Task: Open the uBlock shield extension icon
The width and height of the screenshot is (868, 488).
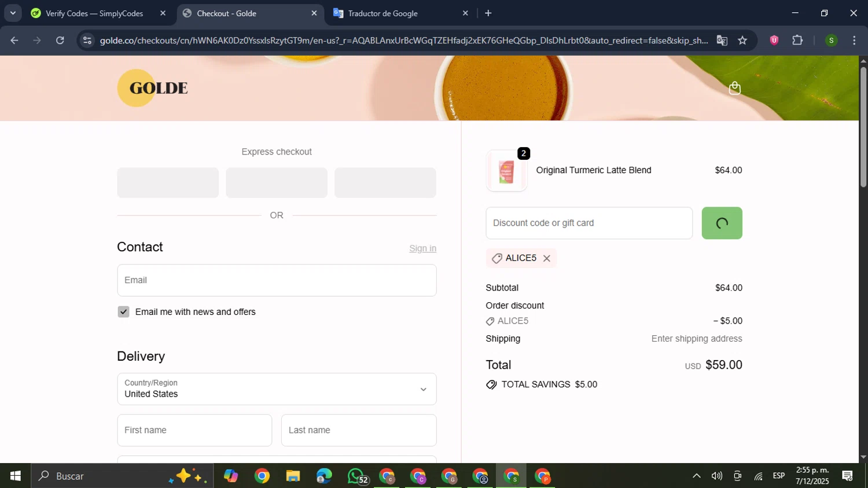Action: [x=774, y=41]
